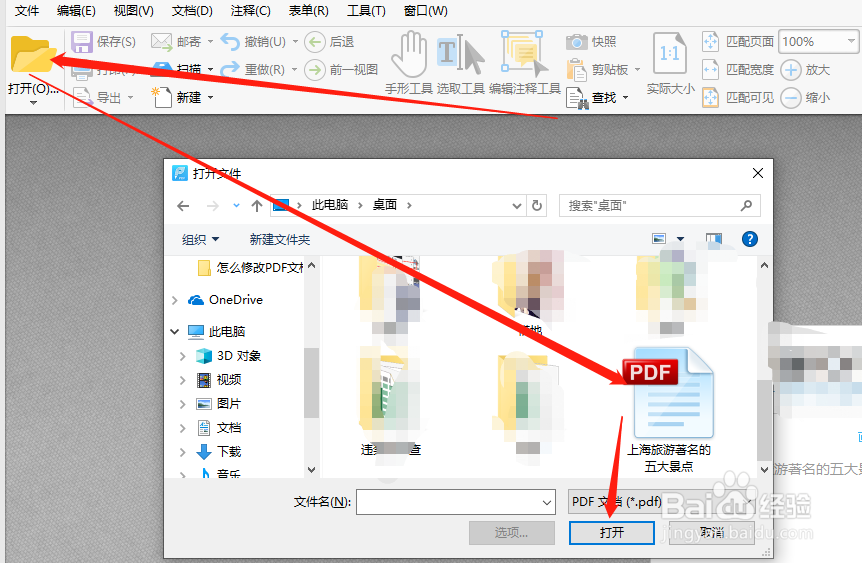Screen dimensions: 862x563
Task: Close the 打开文件 dialog
Action: pyautogui.click(x=758, y=173)
